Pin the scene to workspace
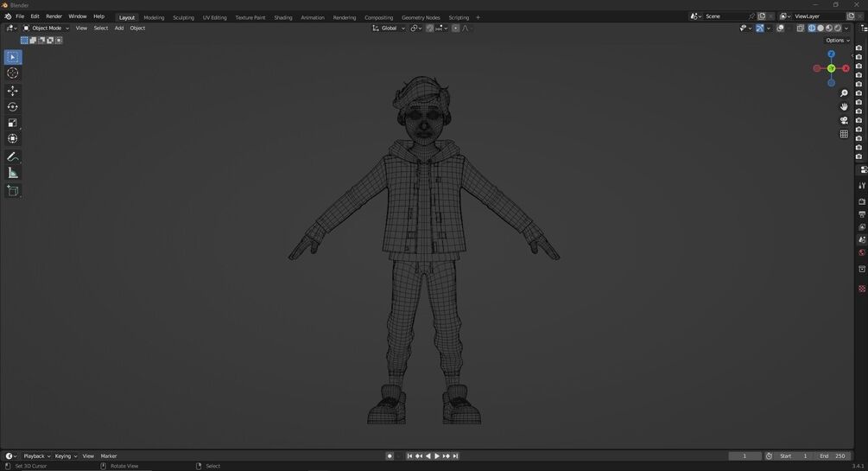Image resolution: width=868 pixels, height=471 pixels. 751,16
